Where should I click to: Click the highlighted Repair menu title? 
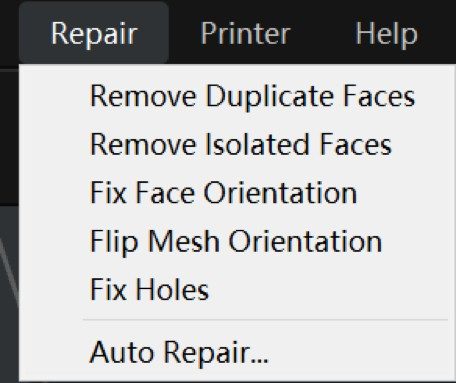94,33
